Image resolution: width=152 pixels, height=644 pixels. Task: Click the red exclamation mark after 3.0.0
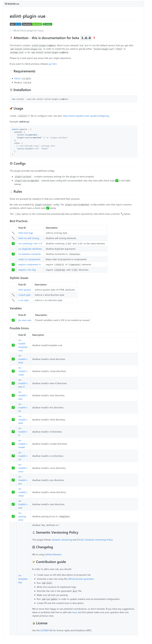tap(94, 38)
